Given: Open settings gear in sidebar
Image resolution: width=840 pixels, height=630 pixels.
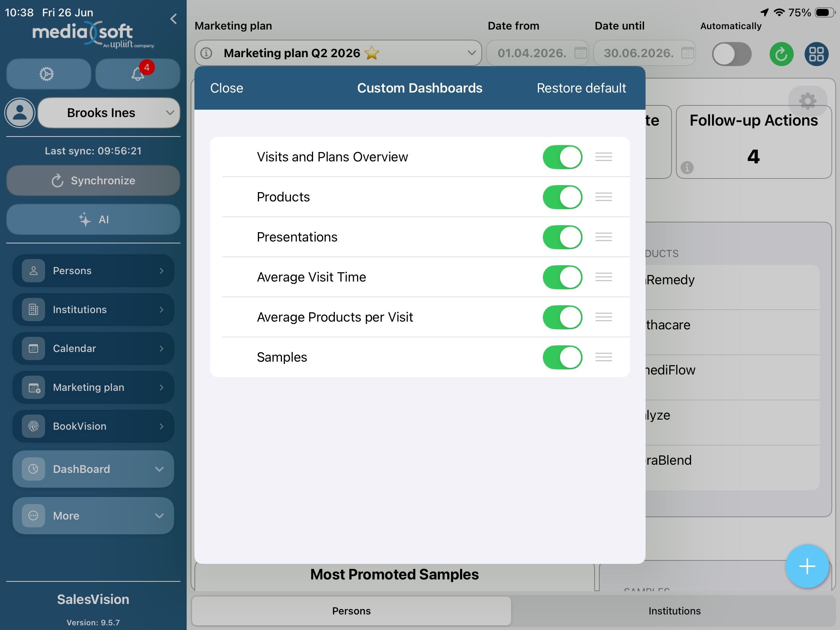Looking at the screenshot, I should [48, 74].
